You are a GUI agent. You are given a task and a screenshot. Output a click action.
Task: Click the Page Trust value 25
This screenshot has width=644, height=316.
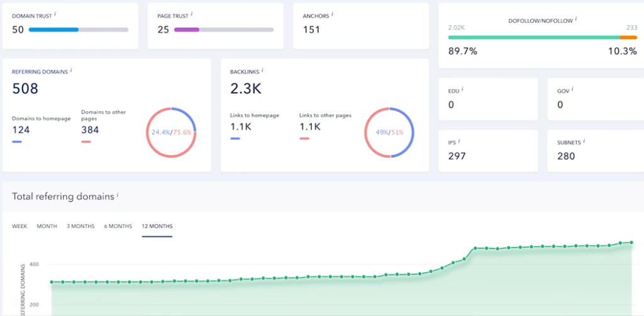[x=163, y=30]
